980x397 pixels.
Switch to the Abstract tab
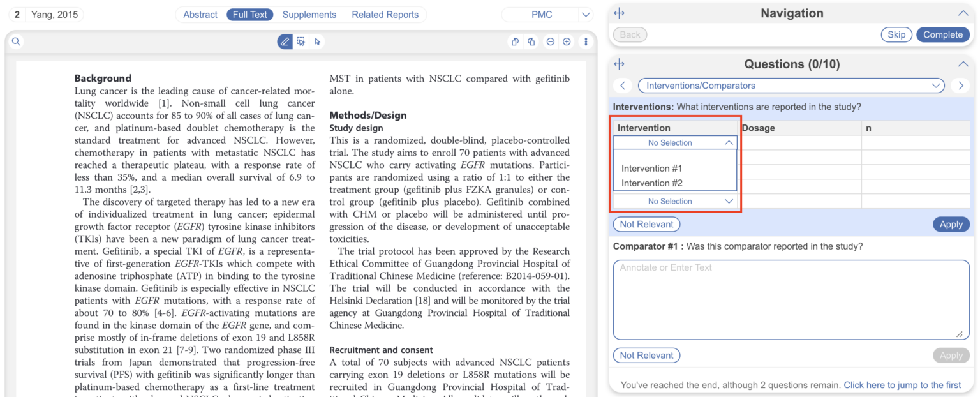[x=200, y=14]
